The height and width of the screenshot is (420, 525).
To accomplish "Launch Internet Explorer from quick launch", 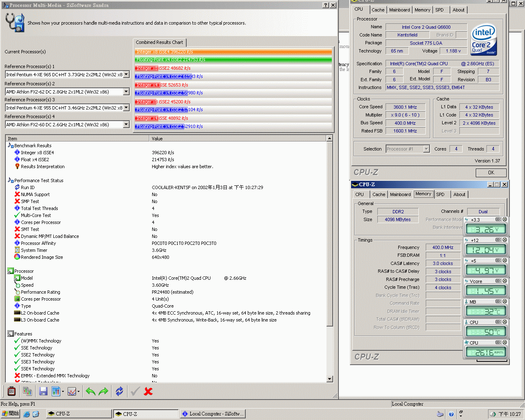I will pyautogui.click(x=27, y=414).
